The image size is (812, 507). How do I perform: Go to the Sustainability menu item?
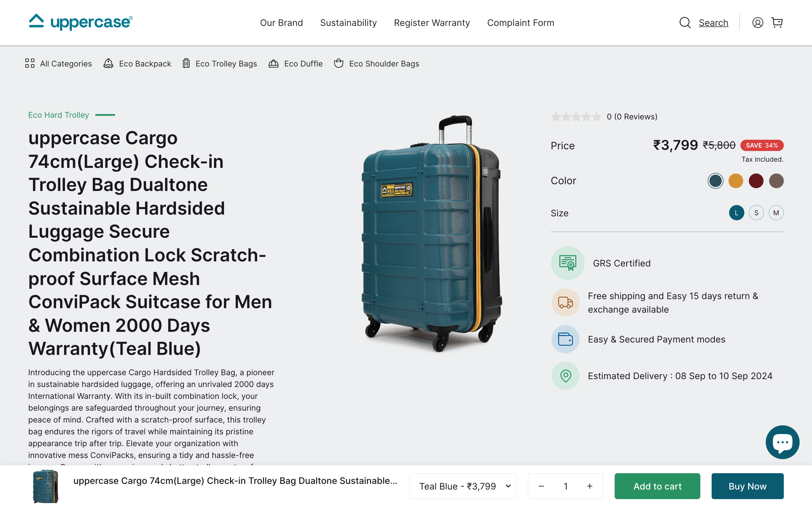pyautogui.click(x=348, y=23)
